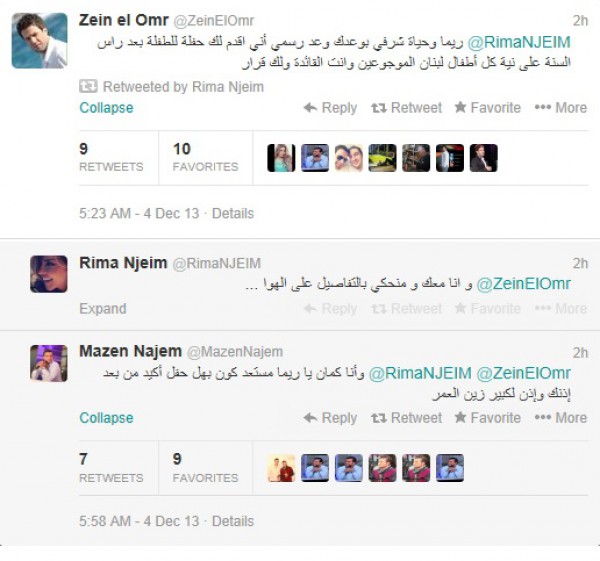The image size is (600, 561).
Task: Collapse Mazen Najem's tweet details
Action: click(106, 418)
